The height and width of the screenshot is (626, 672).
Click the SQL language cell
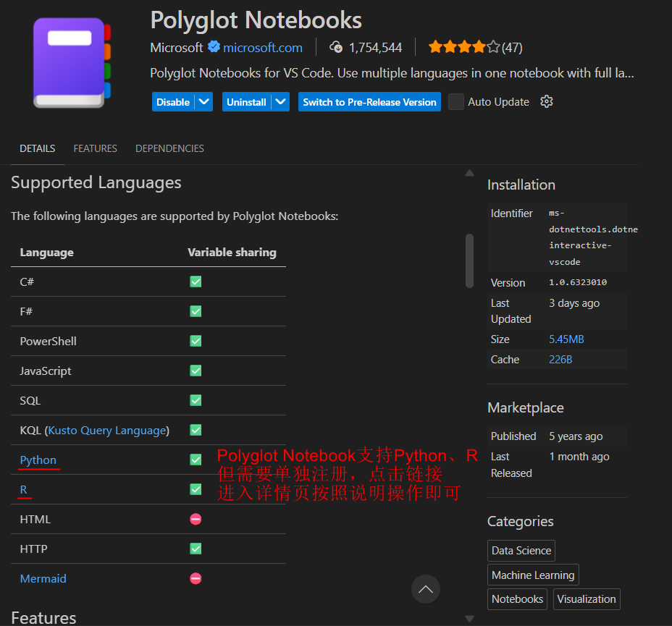tap(30, 401)
